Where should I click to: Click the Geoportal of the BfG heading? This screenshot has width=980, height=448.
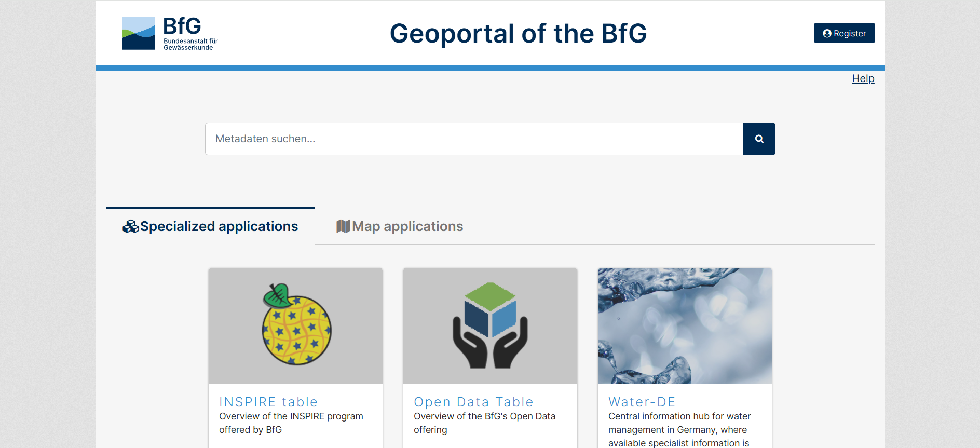pyautogui.click(x=518, y=33)
